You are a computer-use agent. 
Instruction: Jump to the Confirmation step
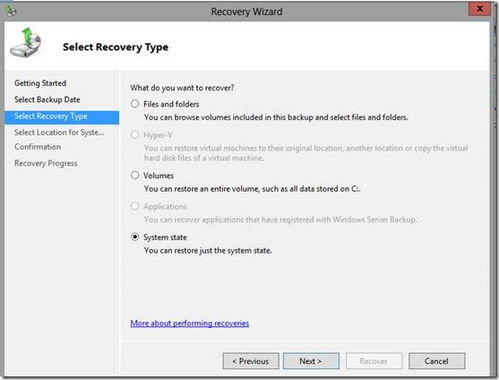click(x=38, y=147)
